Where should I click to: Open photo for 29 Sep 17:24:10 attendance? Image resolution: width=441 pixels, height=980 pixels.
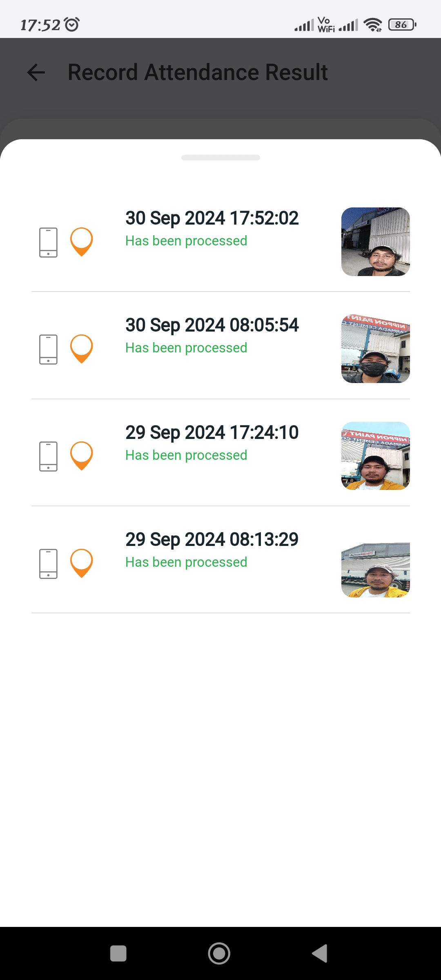375,456
